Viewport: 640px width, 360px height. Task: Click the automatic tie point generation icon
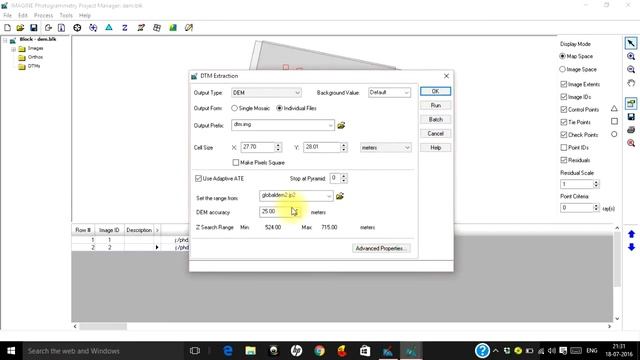[93, 28]
